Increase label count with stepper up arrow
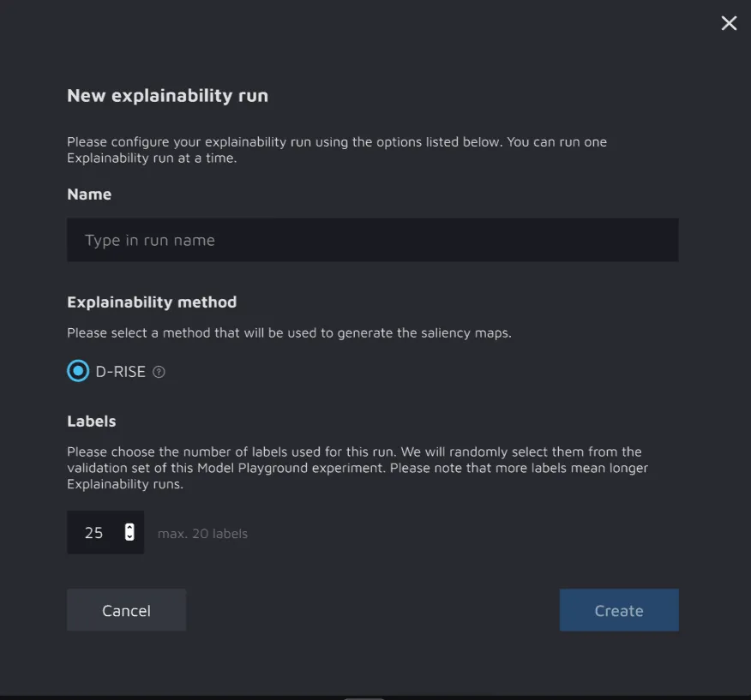751x700 pixels. click(129, 527)
